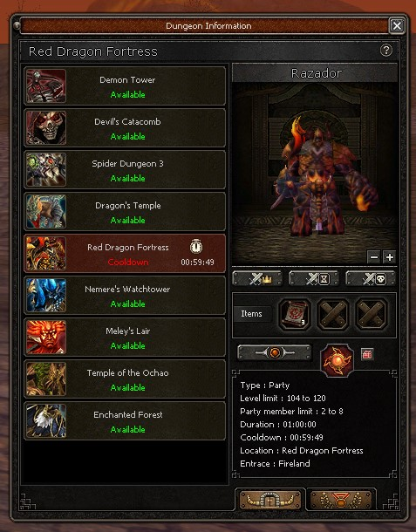Click the Dragon's Temple thumbnail image
Screen dimensions: 416x532
(46, 212)
